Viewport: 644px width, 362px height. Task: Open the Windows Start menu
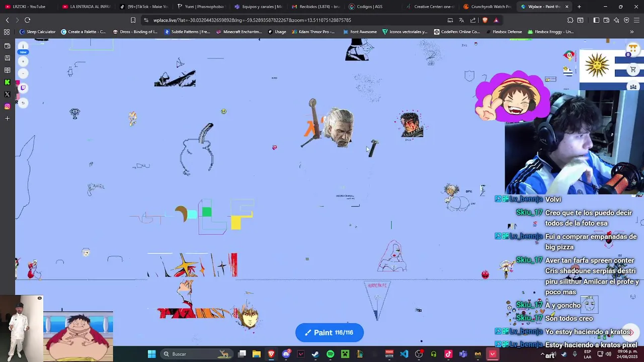click(151, 354)
